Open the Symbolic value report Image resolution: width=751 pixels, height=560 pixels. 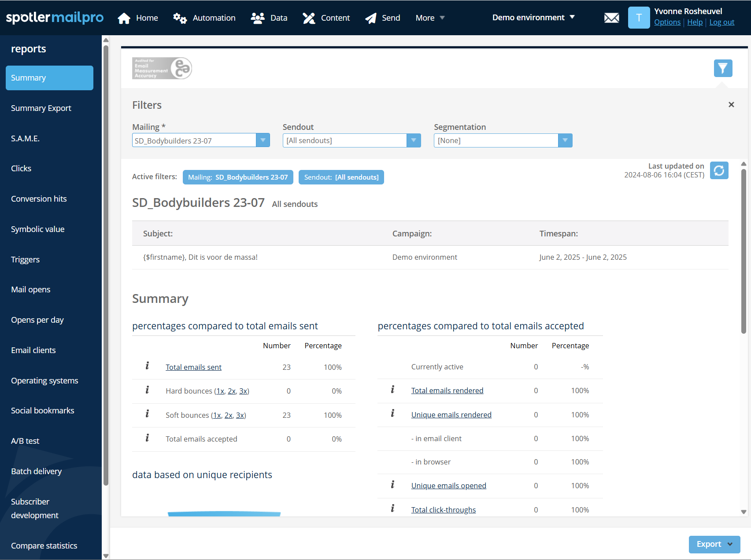point(37,229)
